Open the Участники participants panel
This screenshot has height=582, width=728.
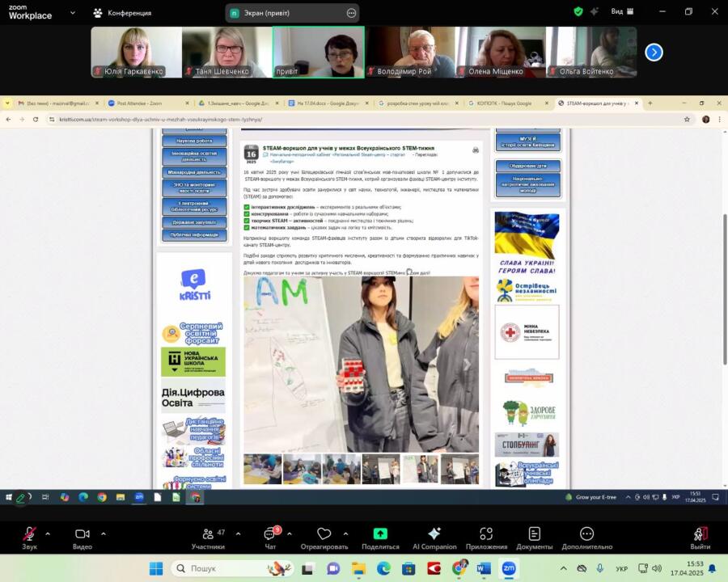pyautogui.click(x=208, y=538)
